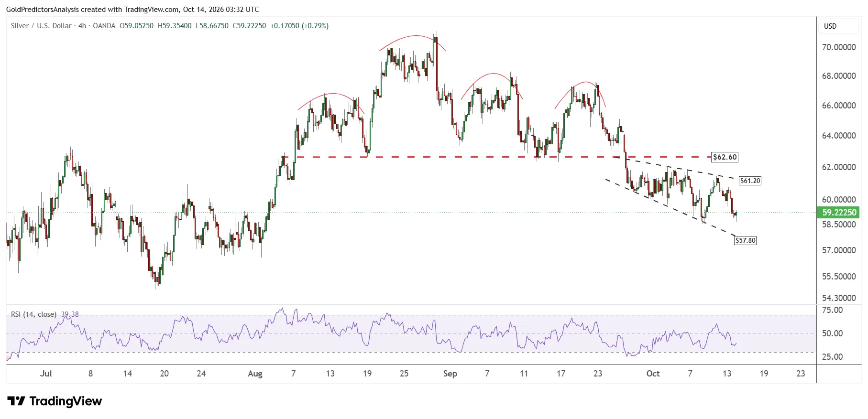
Task: Select the $62.60 price label
Action: [x=725, y=157]
